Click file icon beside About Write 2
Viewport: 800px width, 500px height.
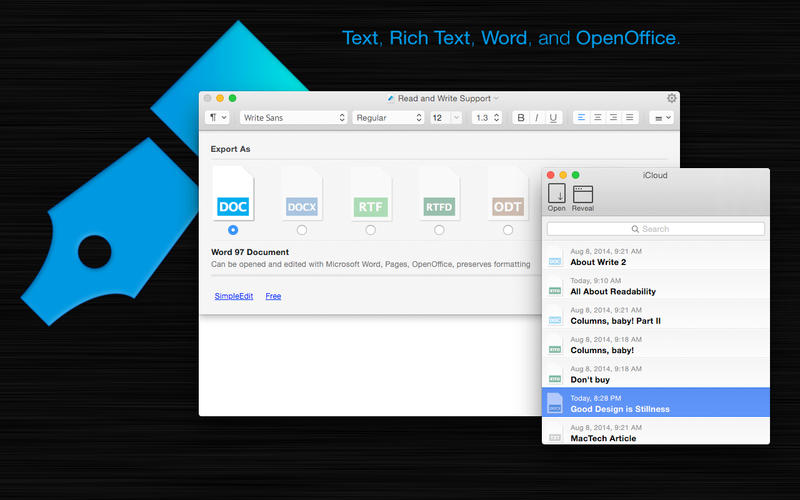coord(555,258)
